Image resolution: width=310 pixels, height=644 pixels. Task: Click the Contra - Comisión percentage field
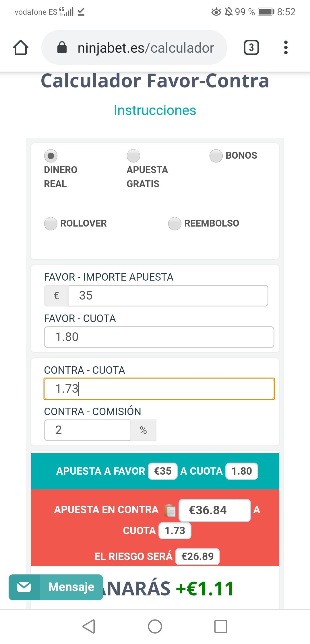(87, 430)
